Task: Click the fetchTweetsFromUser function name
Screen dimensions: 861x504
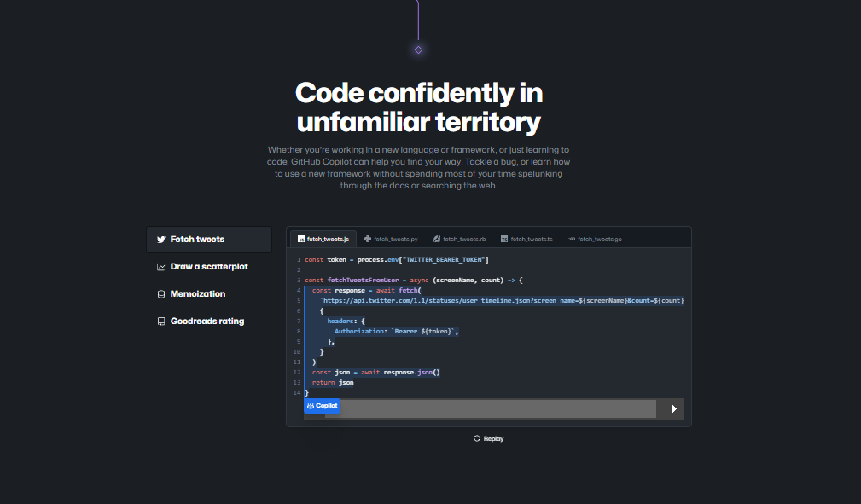Action: tap(363, 280)
